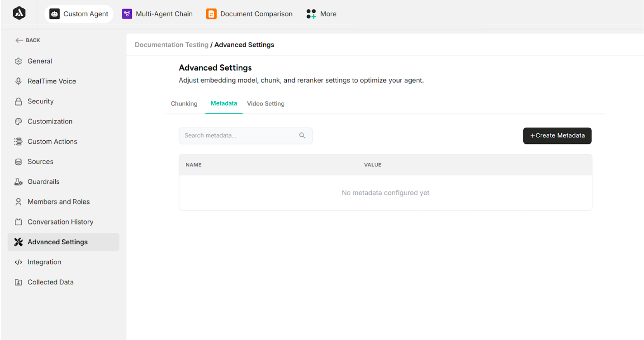Switch to the Chunking tab

click(x=184, y=104)
